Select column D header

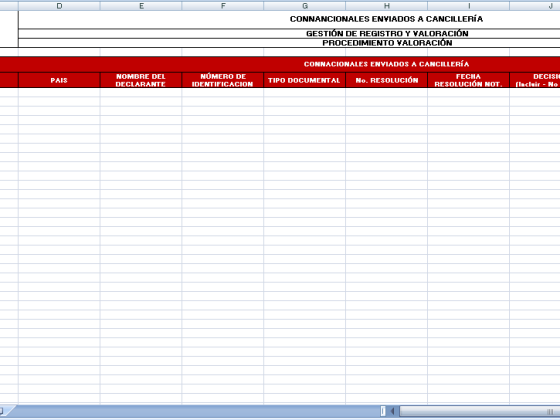tap(59, 6)
